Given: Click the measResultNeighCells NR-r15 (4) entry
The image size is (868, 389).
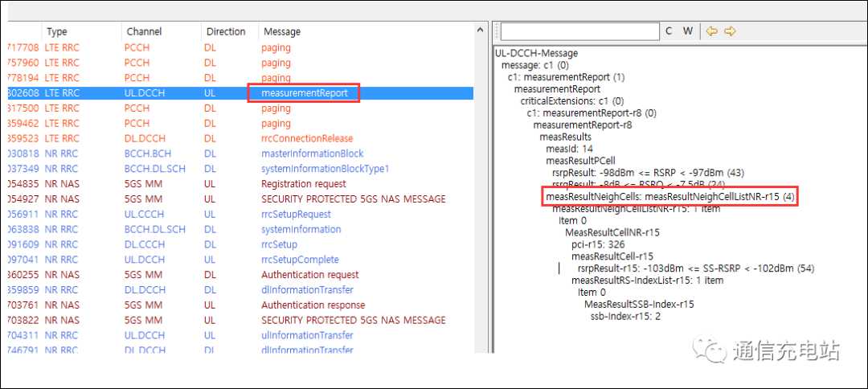Looking at the screenshot, I should point(670,196).
